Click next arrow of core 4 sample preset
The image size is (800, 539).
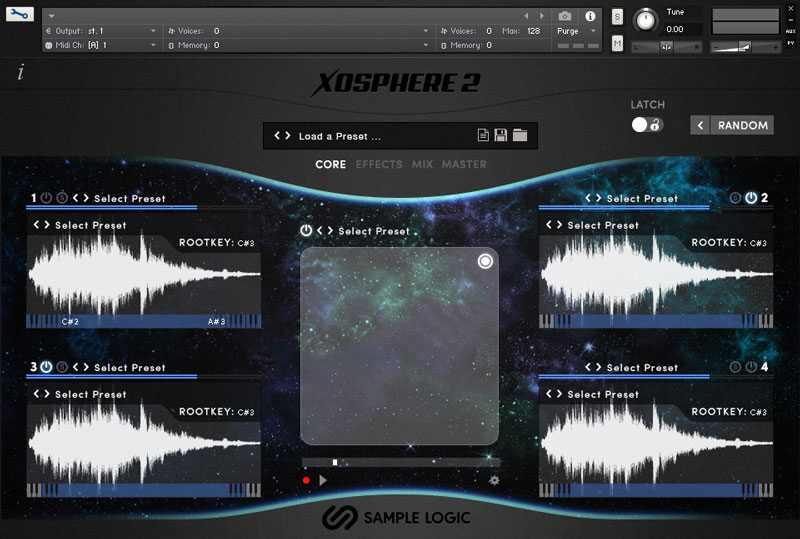[559, 394]
